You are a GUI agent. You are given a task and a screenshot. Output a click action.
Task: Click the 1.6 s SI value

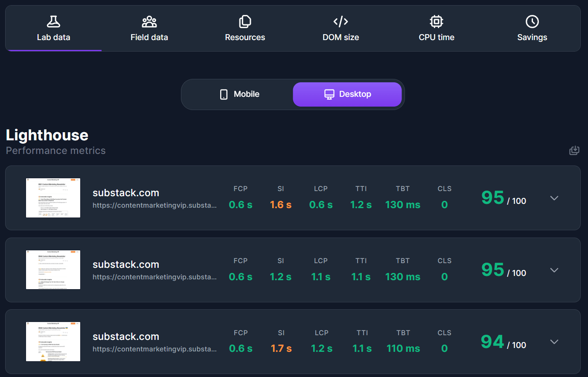(281, 205)
